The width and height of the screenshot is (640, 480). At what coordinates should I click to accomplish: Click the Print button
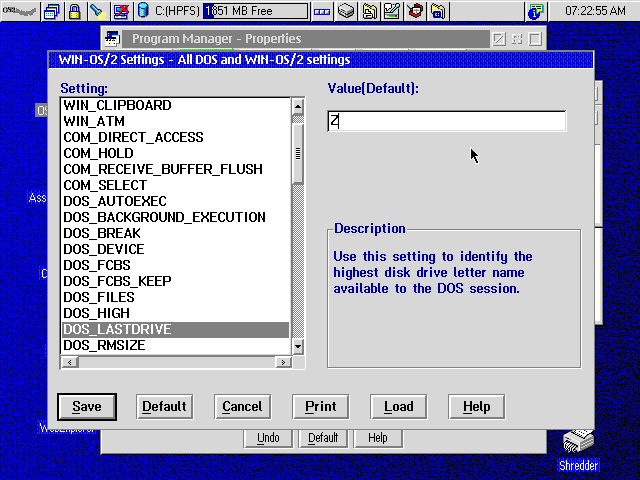coord(320,407)
